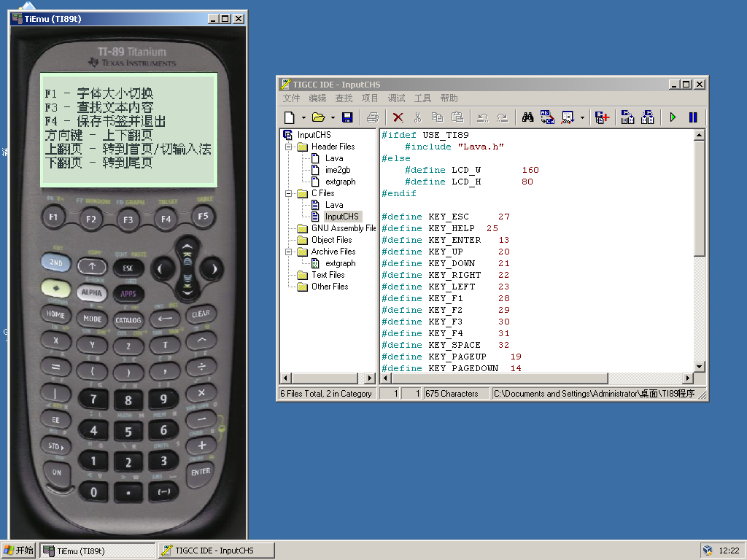Collapse the Header Files tree node

pos(288,147)
